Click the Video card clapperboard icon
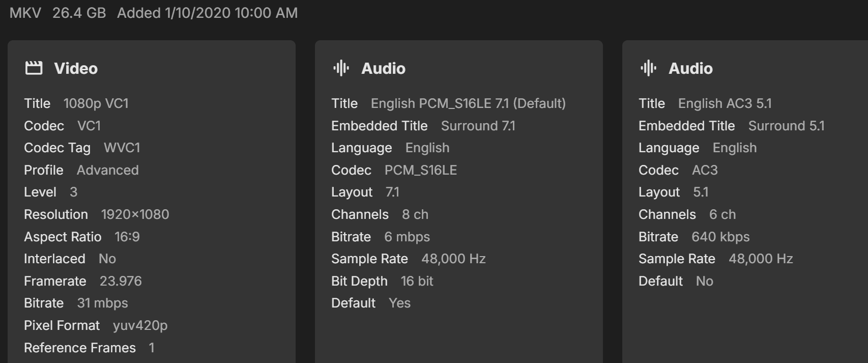The image size is (868, 363). [x=34, y=68]
